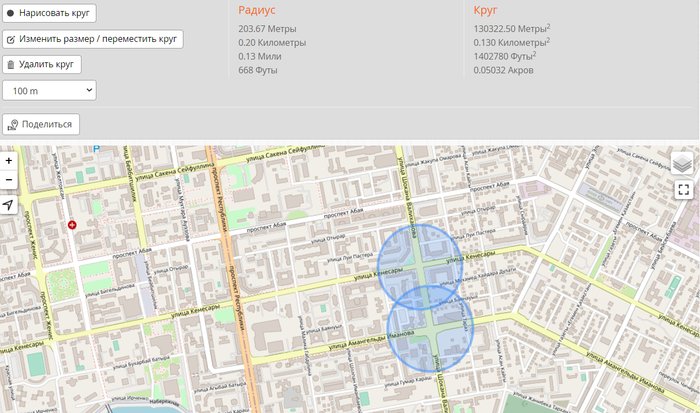Screen dimensions: 700x413
Task: Zoom out the map with minus
Action: pyautogui.click(x=8, y=179)
